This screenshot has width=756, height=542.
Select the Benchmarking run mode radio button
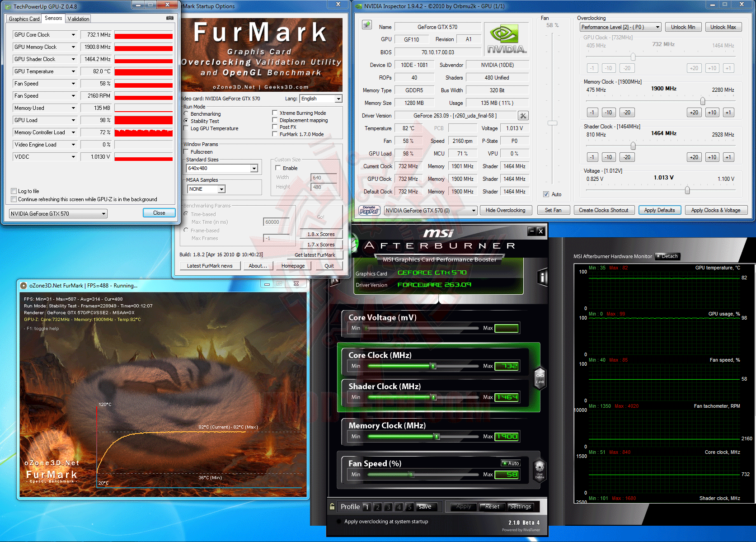186,114
